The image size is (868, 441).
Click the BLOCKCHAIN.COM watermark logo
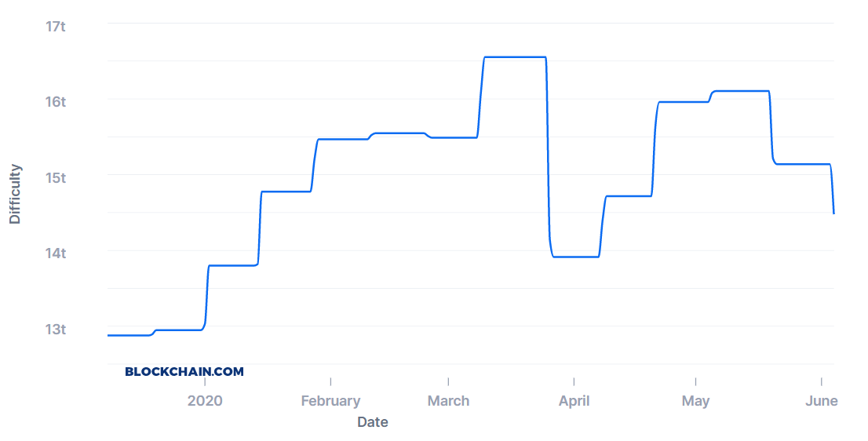tap(184, 372)
